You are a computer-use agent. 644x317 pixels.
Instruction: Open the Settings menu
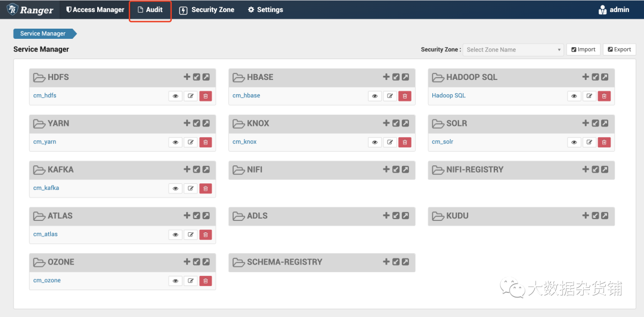pyautogui.click(x=265, y=10)
